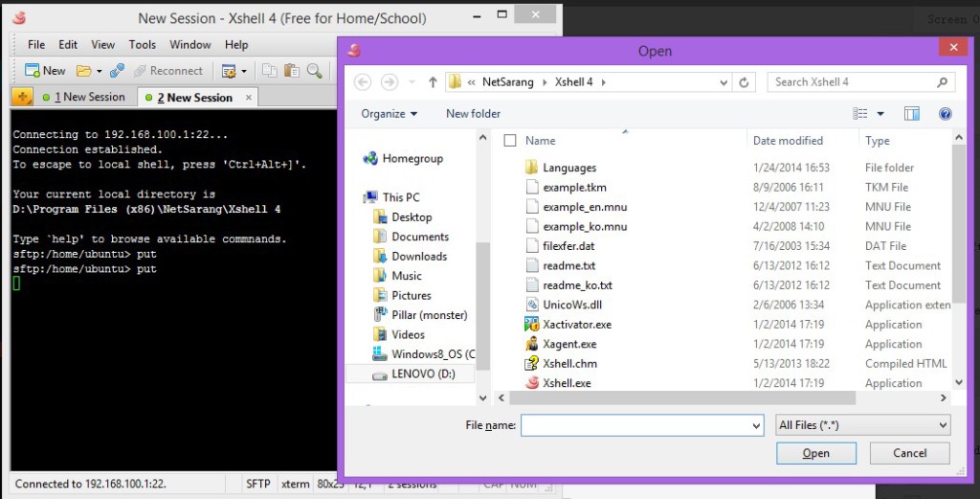Select the Xshell.chm help file icon

(532, 363)
